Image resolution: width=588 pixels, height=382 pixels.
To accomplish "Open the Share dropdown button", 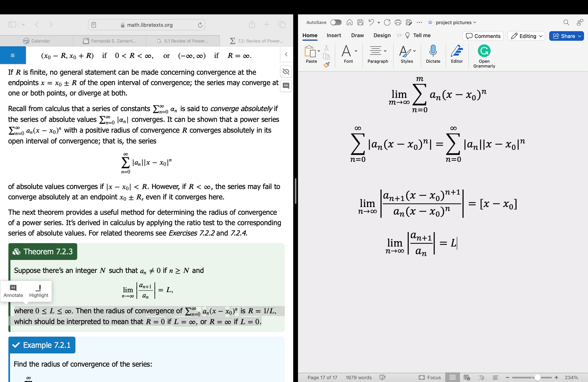I will pos(566,36).
